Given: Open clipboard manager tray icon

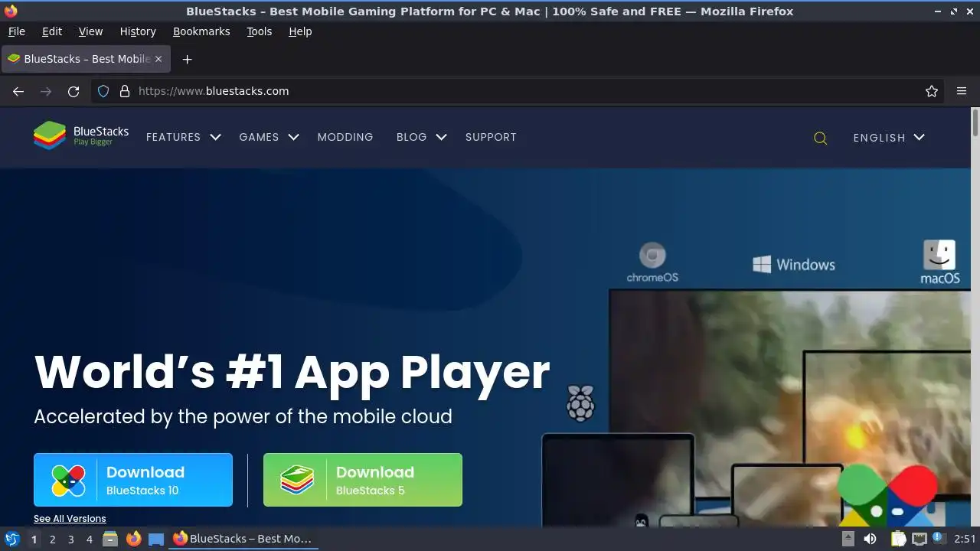Looking at the screenshot, I should 898,539.
